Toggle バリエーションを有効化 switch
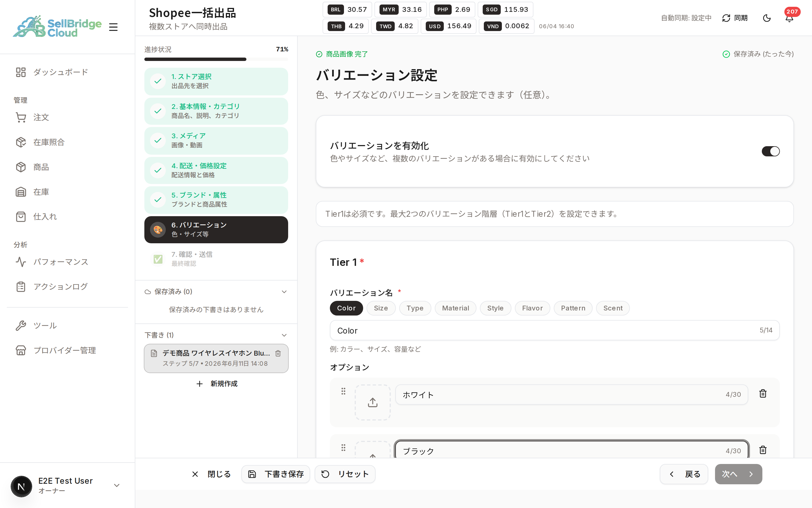This screenshot has width=812, height=508. (x=770, y=151)
